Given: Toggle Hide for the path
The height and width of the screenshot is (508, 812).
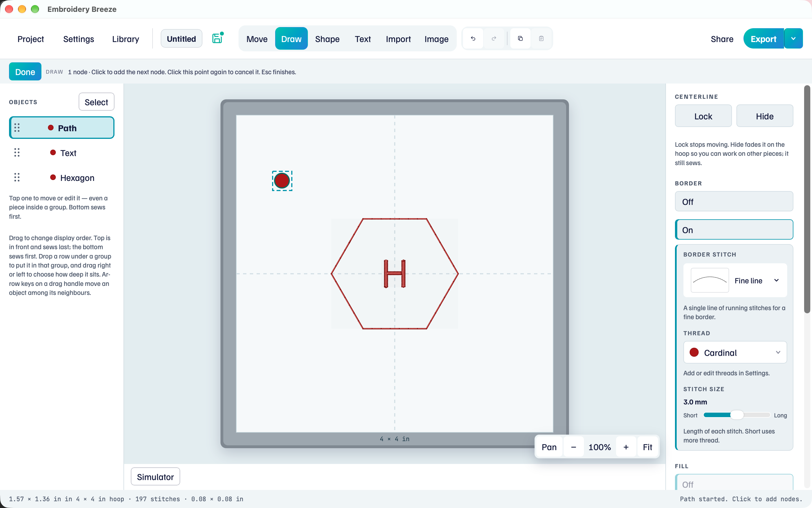Looking at the screenshot, I should point(765,116).
